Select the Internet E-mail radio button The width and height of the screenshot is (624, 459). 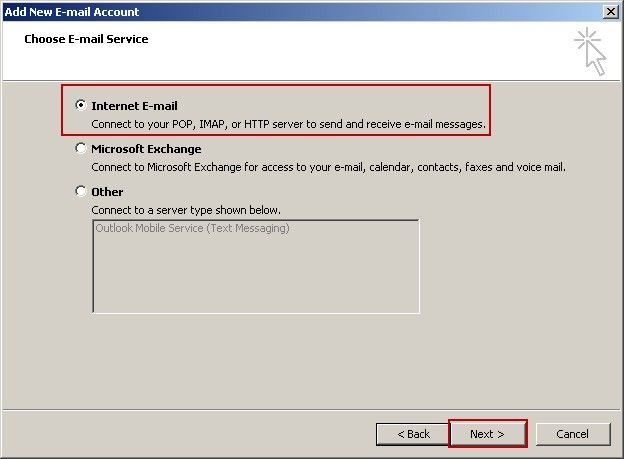tap(80, 105)
